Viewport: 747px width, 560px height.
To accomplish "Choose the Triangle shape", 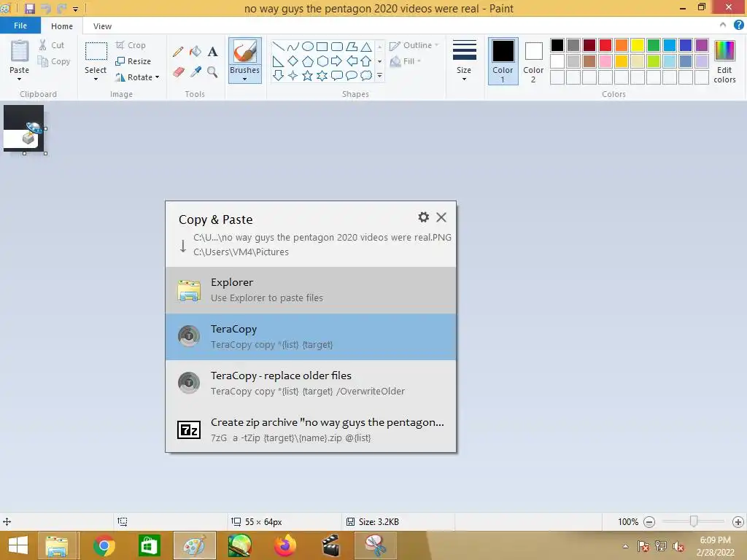I will [x=366, y=47].
